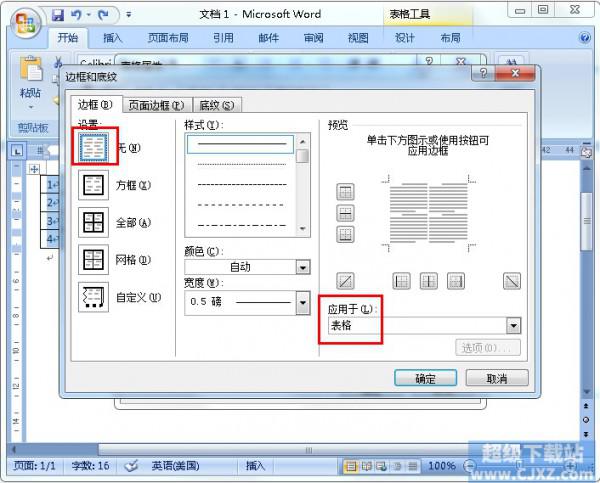Image resolution: width=600 pixels, height=483 pixels.
Task: Open the 宽度 width dropdown
Action: click(x=303, y=302)
